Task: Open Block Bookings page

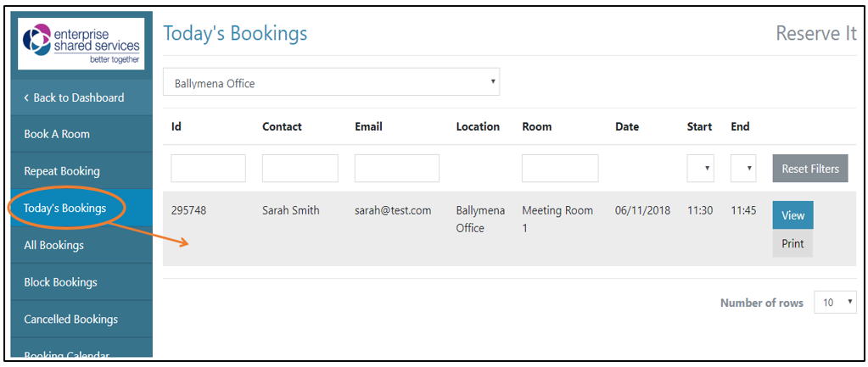Action: click(x=81, y=282)
